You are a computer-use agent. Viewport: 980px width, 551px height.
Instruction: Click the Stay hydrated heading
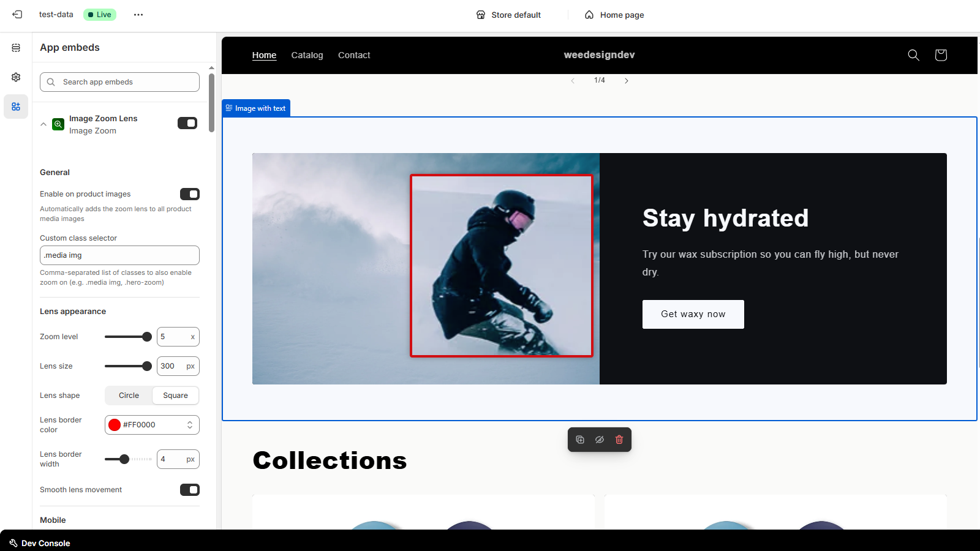pos(725,218)
